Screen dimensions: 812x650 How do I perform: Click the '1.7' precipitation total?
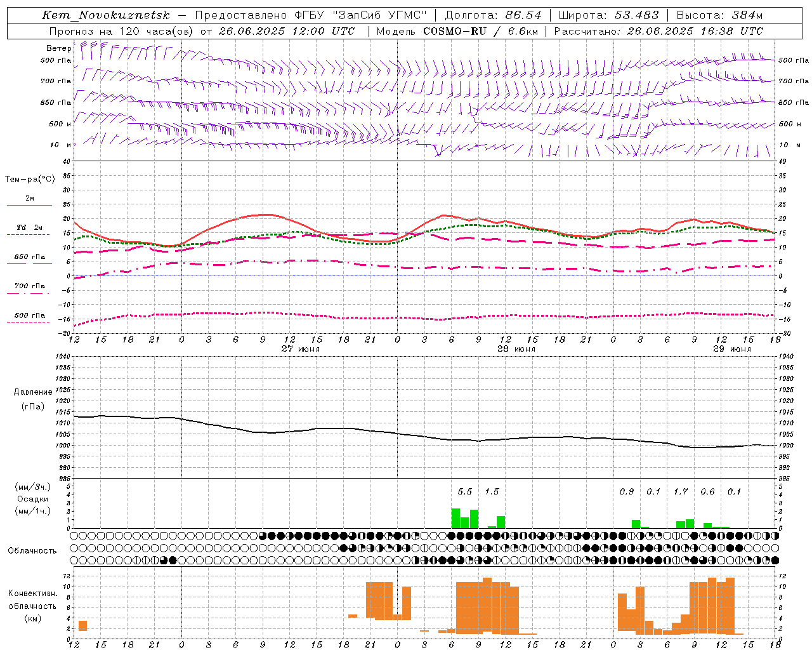681,491
